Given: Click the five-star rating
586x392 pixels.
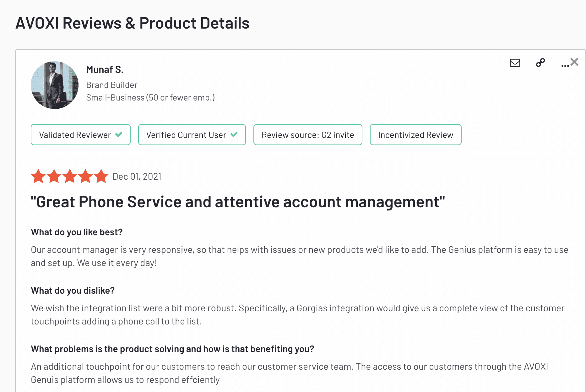Looking at the screenshot, I should click(x=70, y=176).
